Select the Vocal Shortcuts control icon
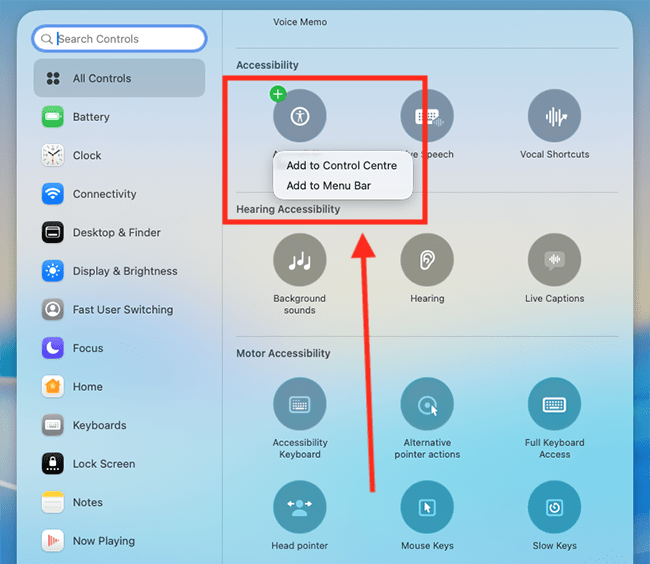The image size is (650, 564). 554,116
